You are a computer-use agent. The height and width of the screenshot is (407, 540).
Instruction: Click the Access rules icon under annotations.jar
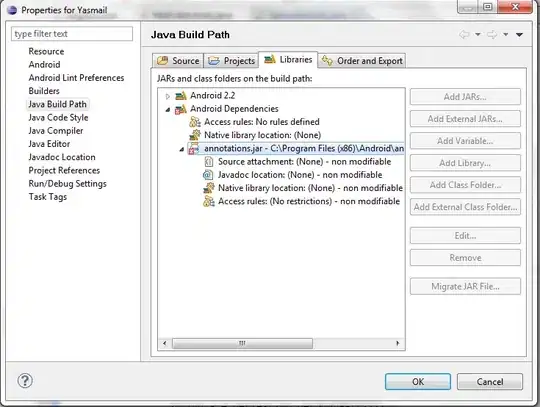209,201
